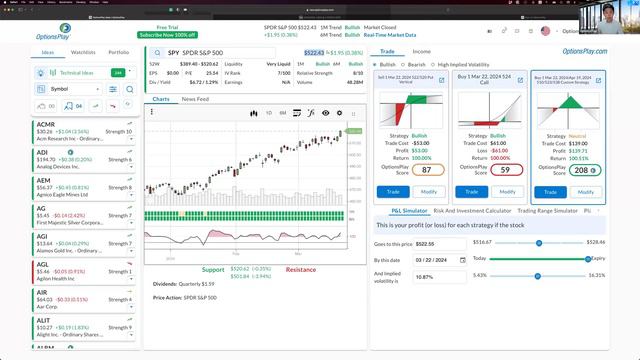Click the link icon in header
640x360 pixels.
(504, 31)
